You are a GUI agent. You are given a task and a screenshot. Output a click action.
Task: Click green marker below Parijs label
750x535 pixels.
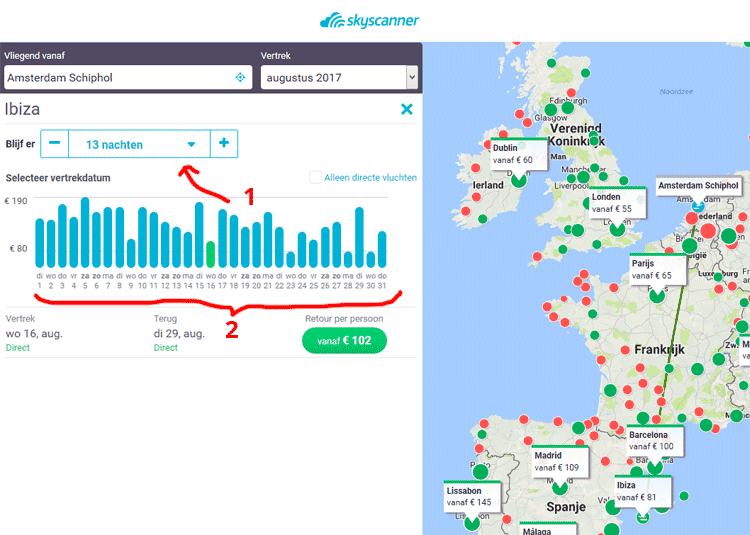[657, 295]
